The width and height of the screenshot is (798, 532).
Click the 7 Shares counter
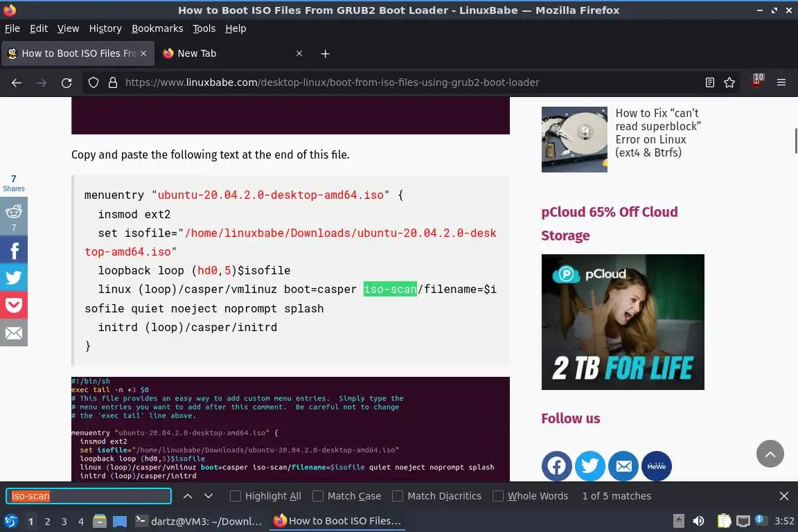pos(14,184)
